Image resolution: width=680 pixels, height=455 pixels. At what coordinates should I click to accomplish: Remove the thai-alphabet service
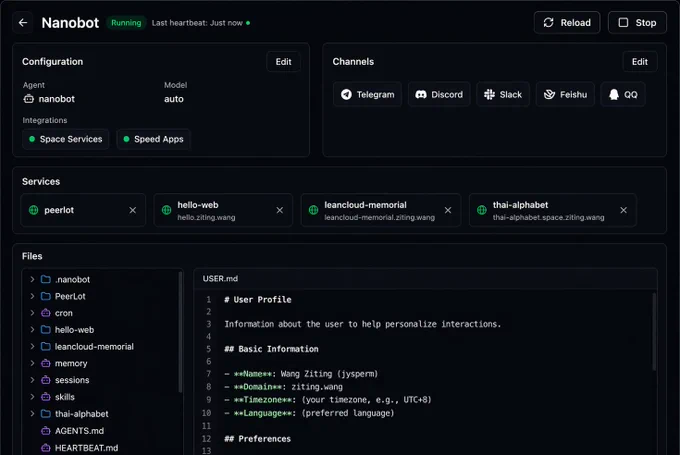pos(624,210)
